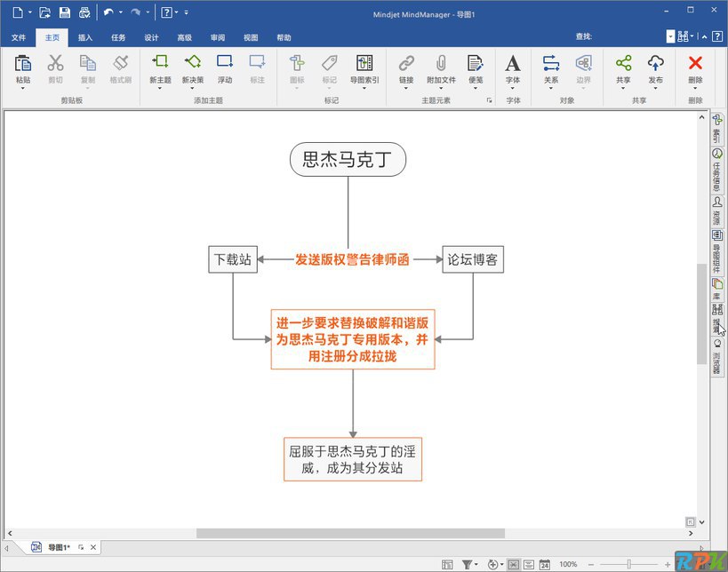Undo the last action
Image resolution: width=728 pixels, height=572 pixels.
tap(108, 12)
